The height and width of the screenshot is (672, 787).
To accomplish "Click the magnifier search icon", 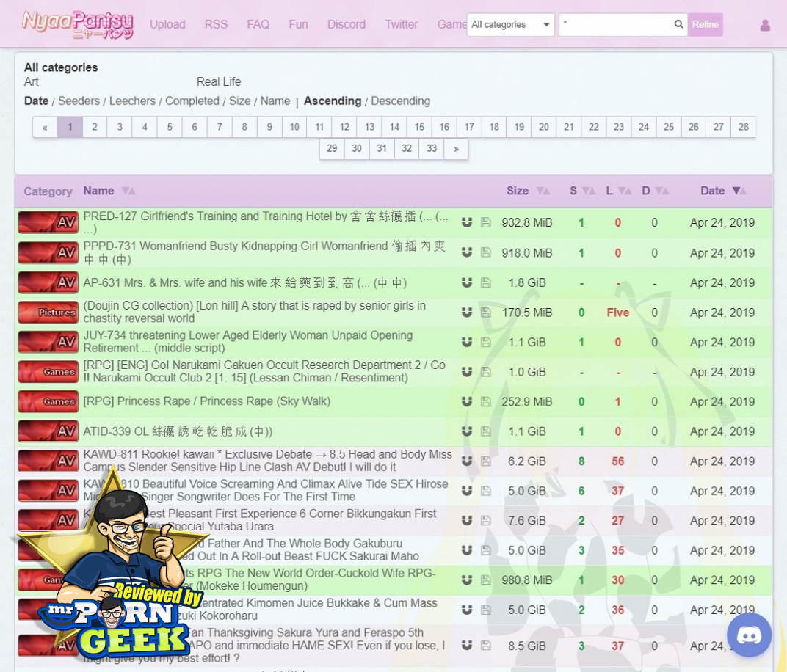I will click(678, 24).
